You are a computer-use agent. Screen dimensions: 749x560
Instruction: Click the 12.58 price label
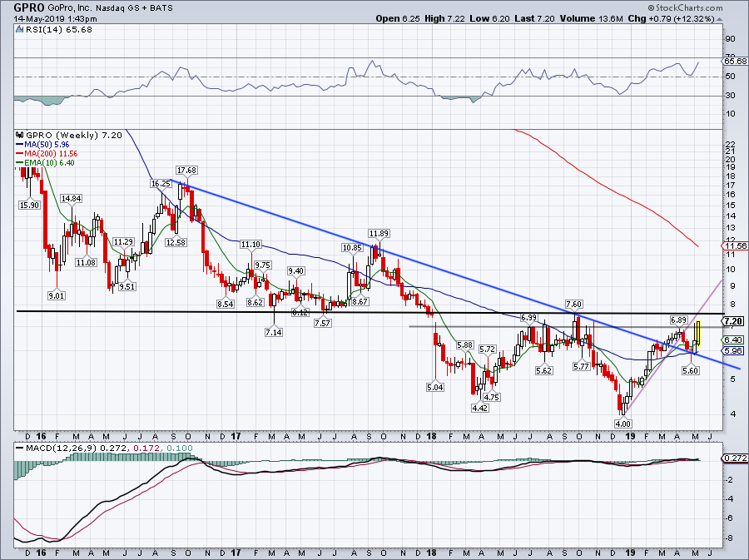[x=175, y=242]
